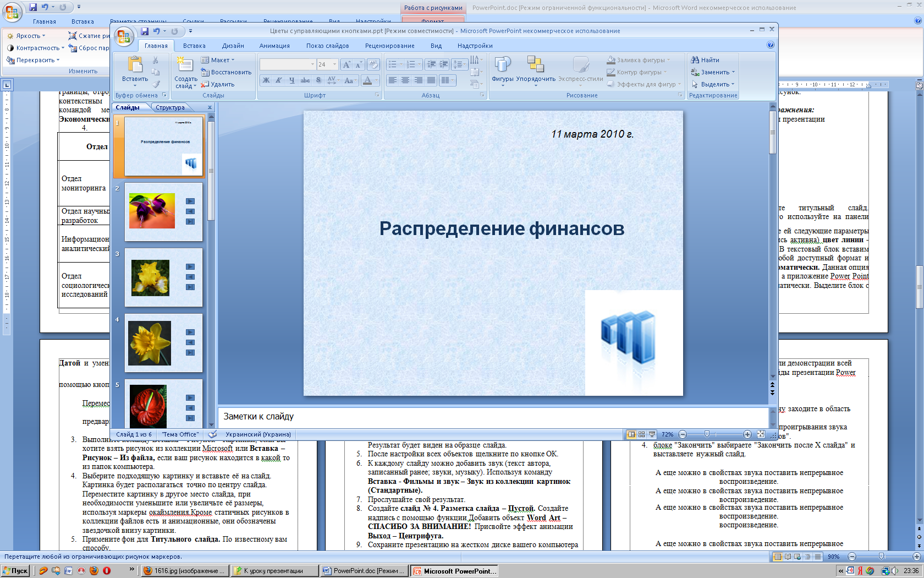Switch to slide sorter view in PowerPoint

point(641,434)
